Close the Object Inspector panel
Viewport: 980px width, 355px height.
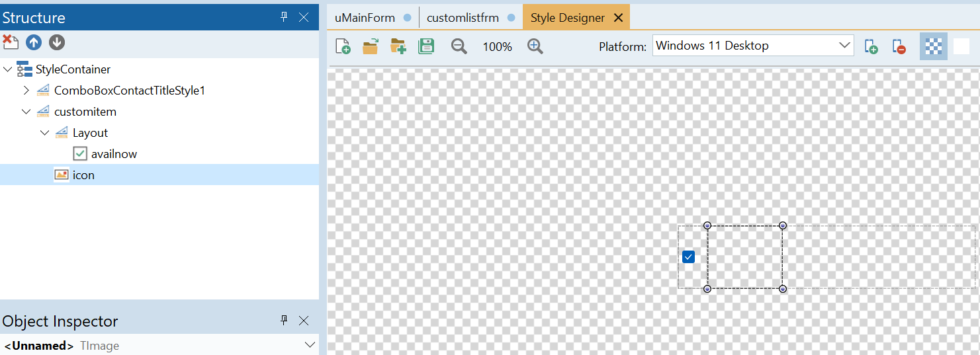(304, 321)
